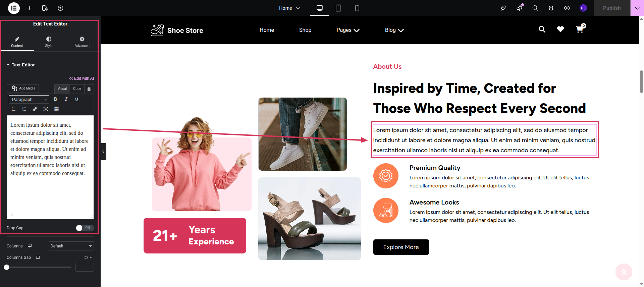The width and height of the screenshot is (644, 287).
Task: Open the Columns Default dropdown
Action: pos(71,246)
